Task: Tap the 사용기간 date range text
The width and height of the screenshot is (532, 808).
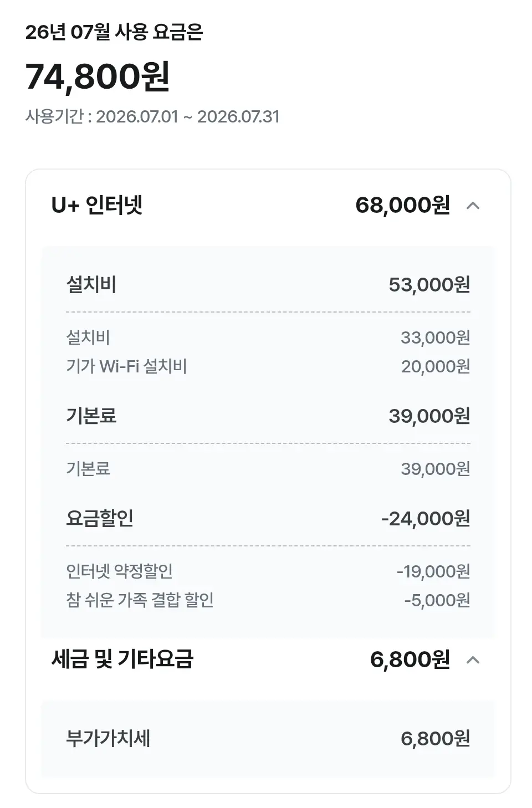Action: coord(152,117)
